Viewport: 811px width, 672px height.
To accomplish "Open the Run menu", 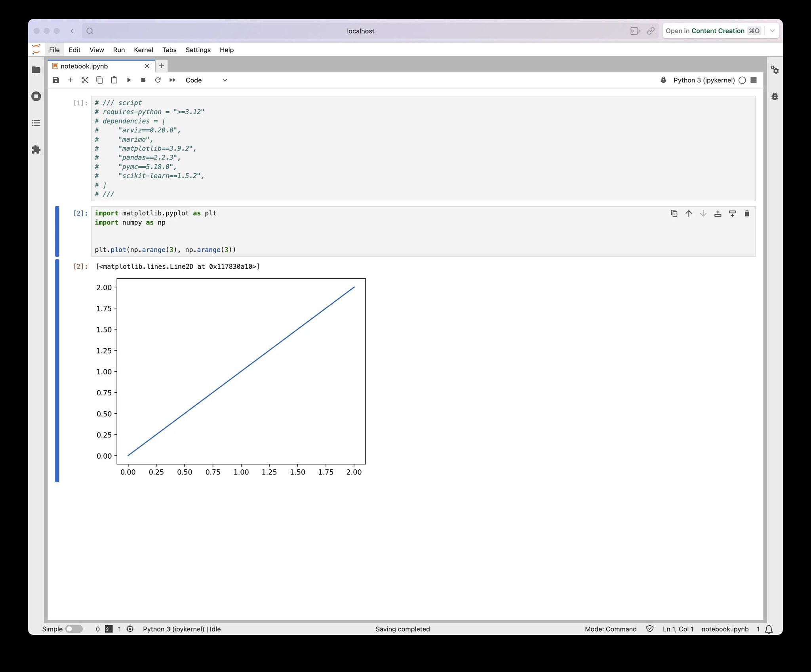I will pyautogui.click(x=119, y=50).
